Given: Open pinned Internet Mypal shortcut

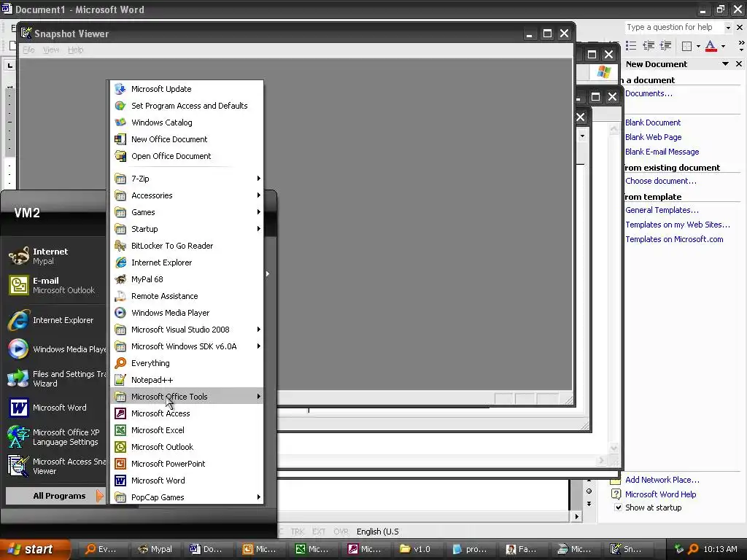Looking at the screenshot, I should (x=55, y=256).
